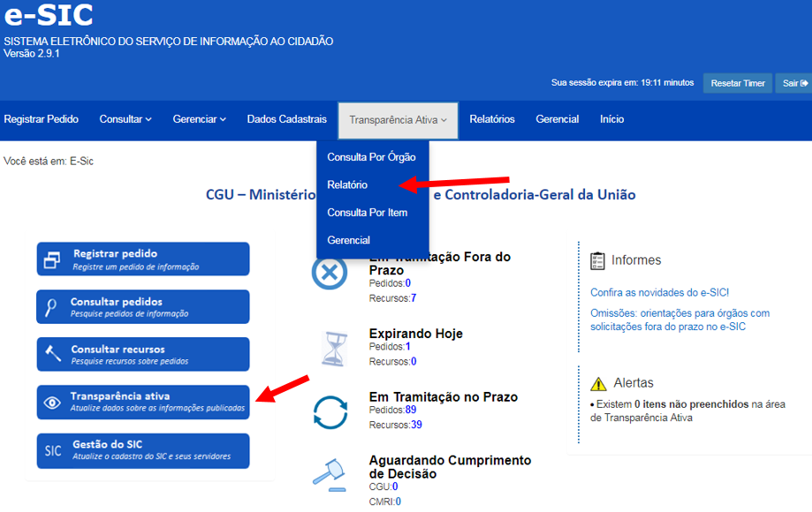Click Pedidos count 89 under Tramitação no Prazo
The height and width of the screenshot is (512, 812).
(x=411, y=410)
